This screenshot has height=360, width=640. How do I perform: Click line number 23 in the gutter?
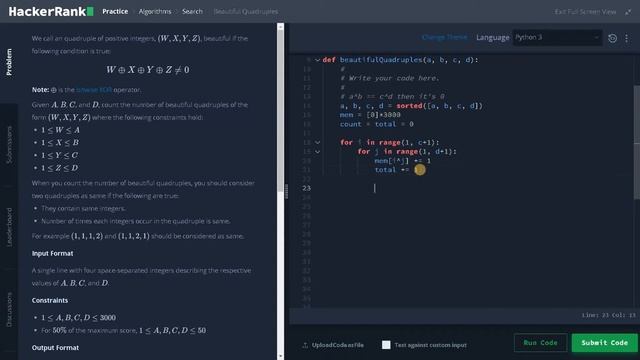tap(307, 188)
